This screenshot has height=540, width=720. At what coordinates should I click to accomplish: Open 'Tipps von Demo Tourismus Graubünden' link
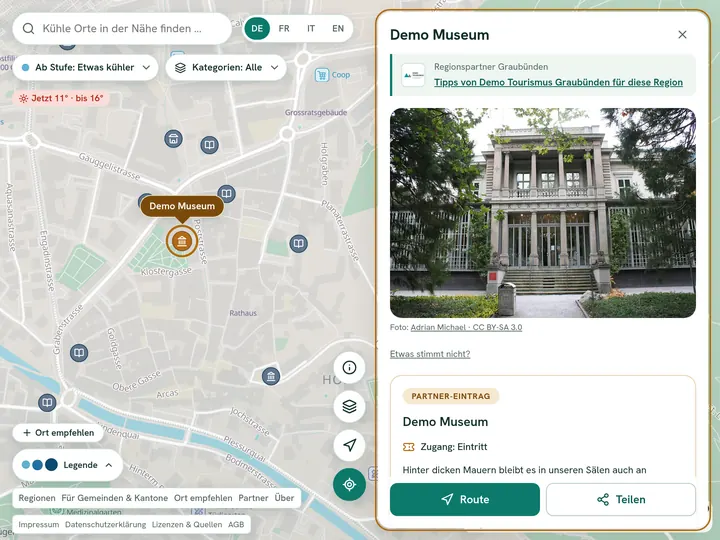(x=558, y=82)
